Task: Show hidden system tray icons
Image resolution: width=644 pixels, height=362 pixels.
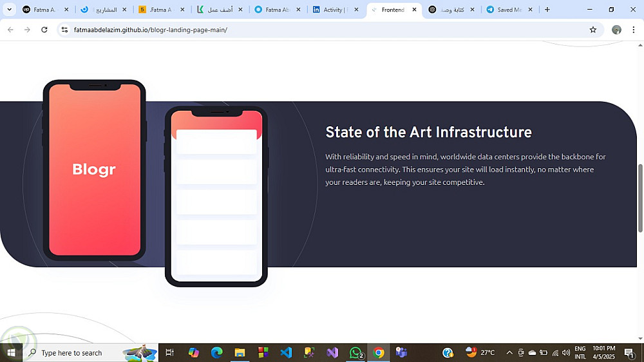Action: tap(509, 352)
